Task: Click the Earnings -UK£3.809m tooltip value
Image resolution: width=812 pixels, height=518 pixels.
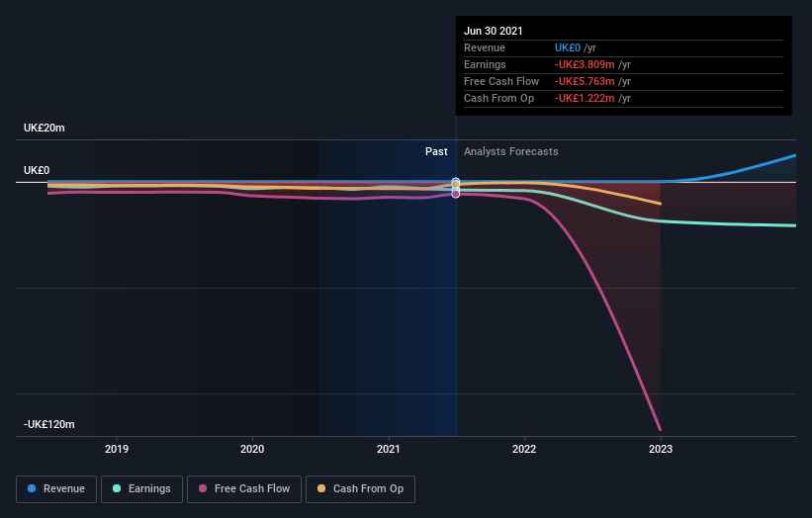Action: pyautogui.click(x=585, y=64)
